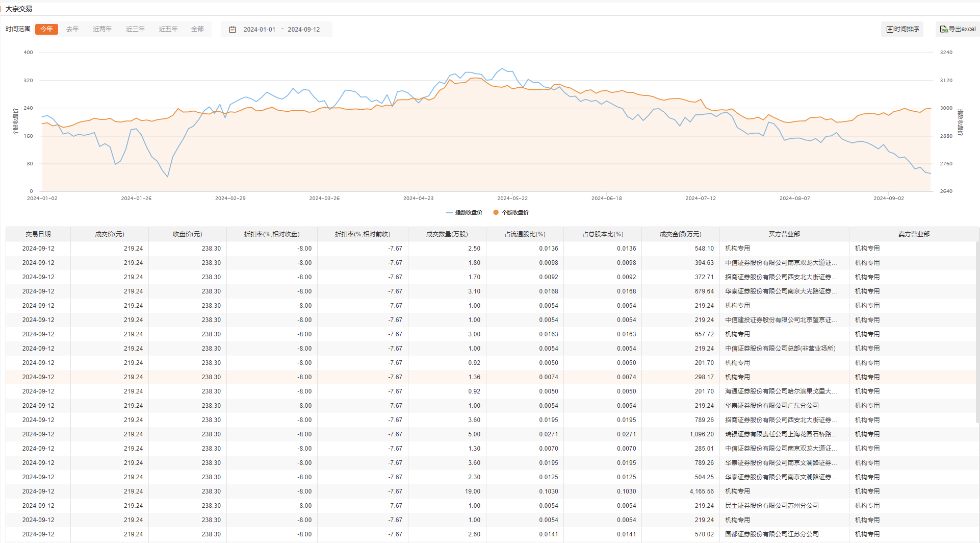980x543 pixels.
Task: Pick the 近五年 time range
Action: 168,29
